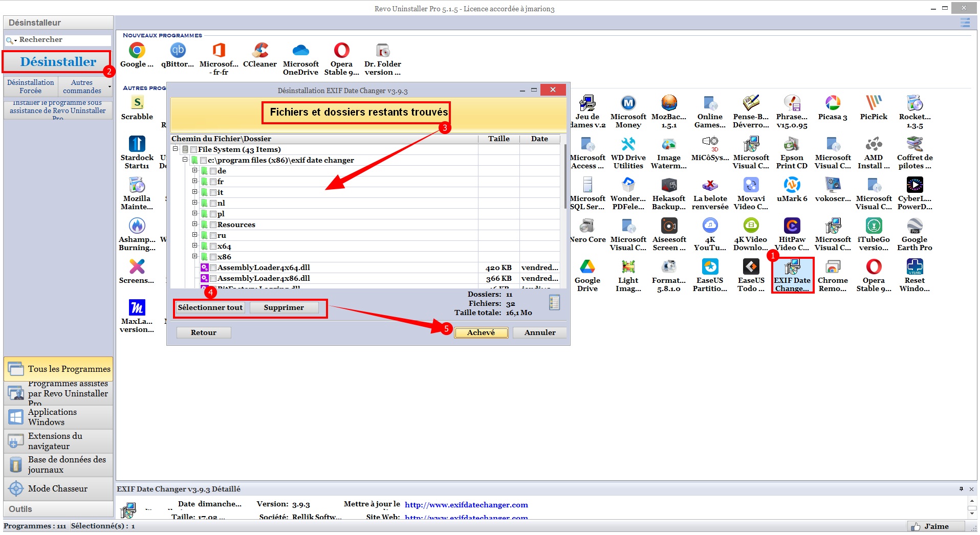Expand the 'pl' folder node
Image resolution: width=980 pixels, height=535 pixels.
tap(195, 213)
